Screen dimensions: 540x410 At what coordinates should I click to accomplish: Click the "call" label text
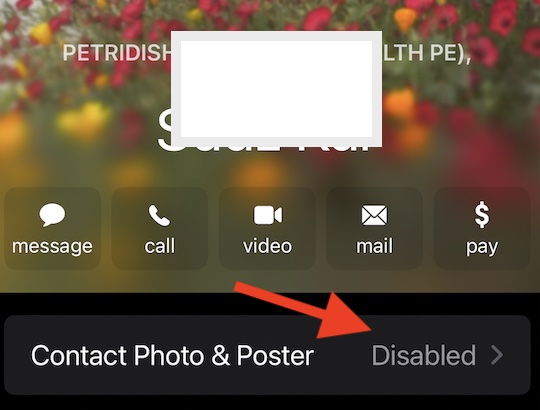point(159,246)
